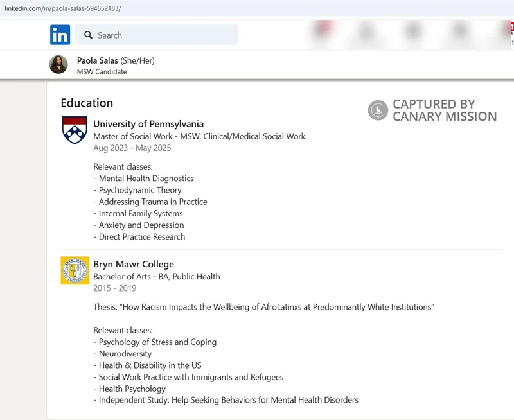This screenshot has width=514, height=420.
Task: Click the Internal Family Systems class entry
Action: pos(138,214)
